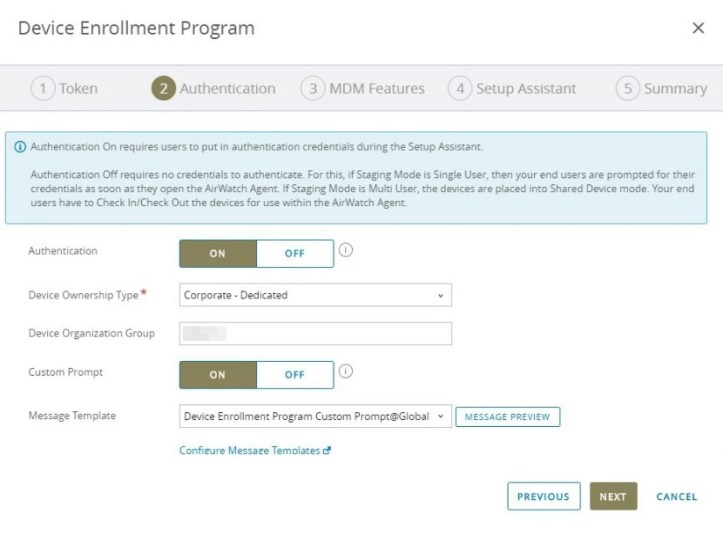Click the Message Preview button

coord(507,416)
